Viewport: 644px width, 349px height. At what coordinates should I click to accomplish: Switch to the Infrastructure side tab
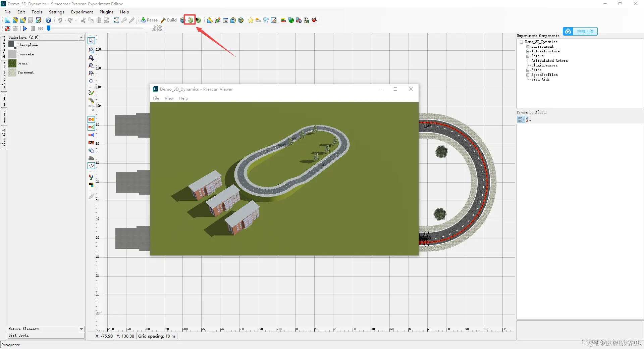coord(4,76)
